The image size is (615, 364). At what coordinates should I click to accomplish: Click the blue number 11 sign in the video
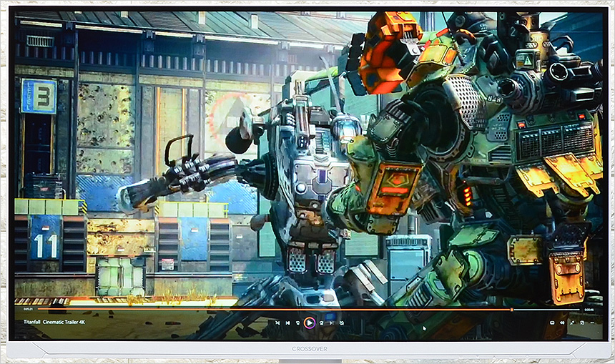click(x=44, y=245)
